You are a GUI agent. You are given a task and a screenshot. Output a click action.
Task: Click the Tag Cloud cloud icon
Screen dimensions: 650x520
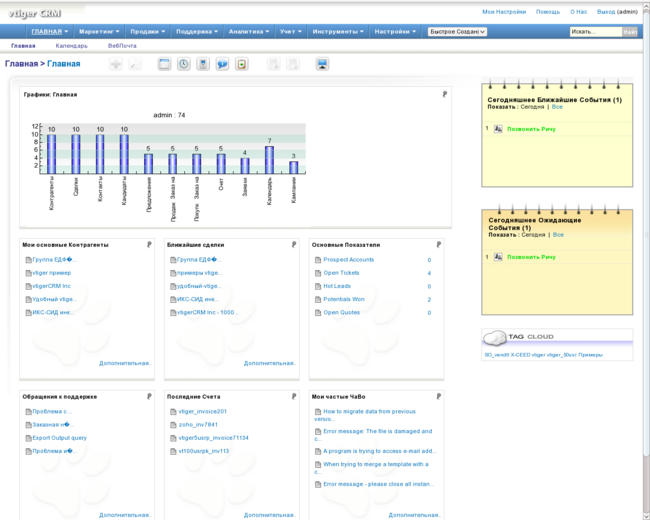coord(495,337)
